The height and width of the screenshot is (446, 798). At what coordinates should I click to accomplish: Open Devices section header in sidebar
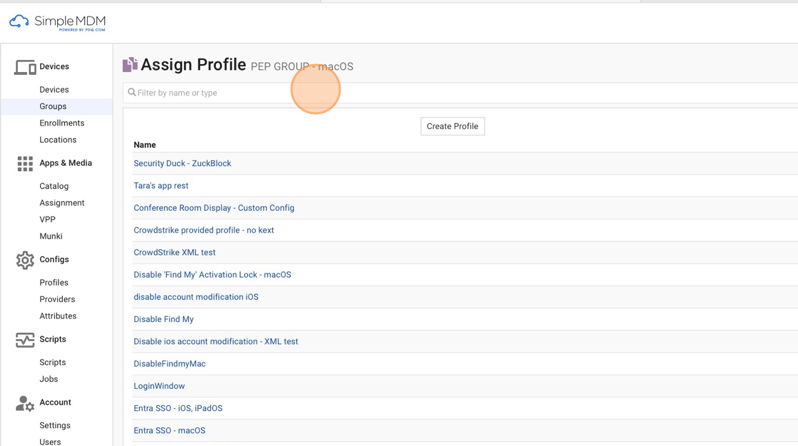pos(54,66)
